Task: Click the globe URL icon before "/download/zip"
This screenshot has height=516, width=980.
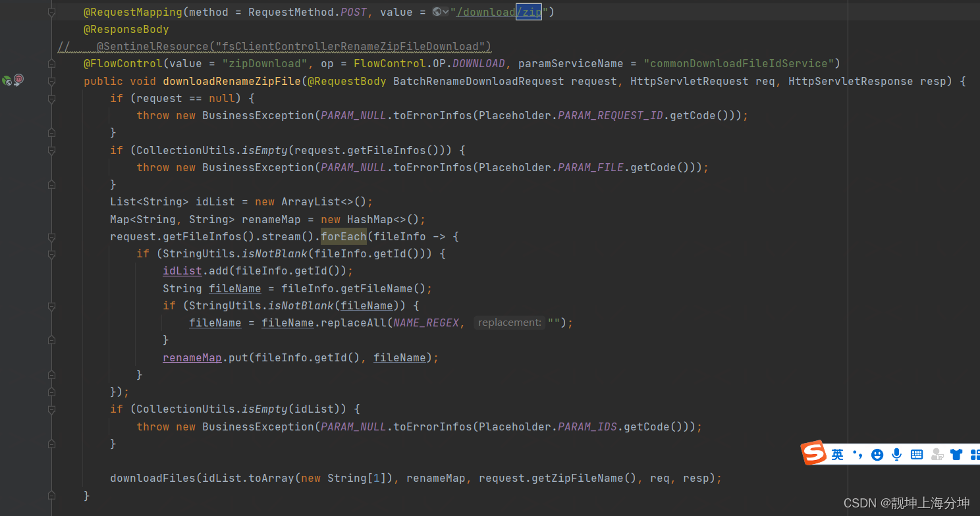Action: point(437,12)
